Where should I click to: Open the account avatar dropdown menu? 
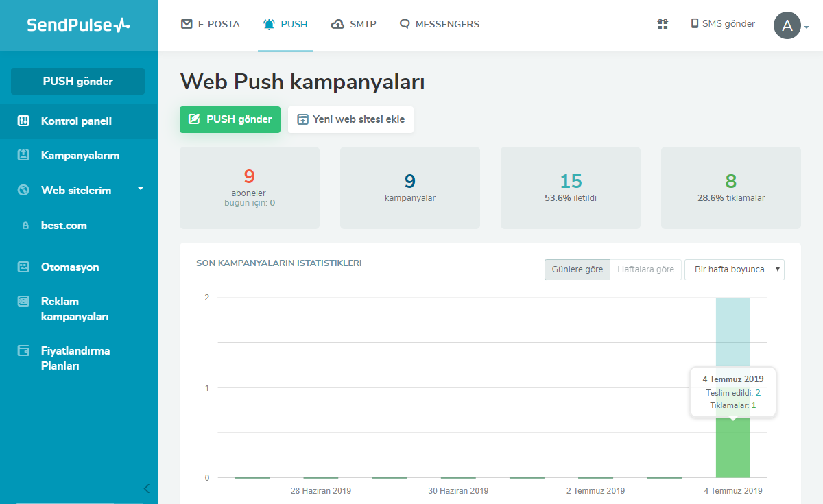[791, 26]
